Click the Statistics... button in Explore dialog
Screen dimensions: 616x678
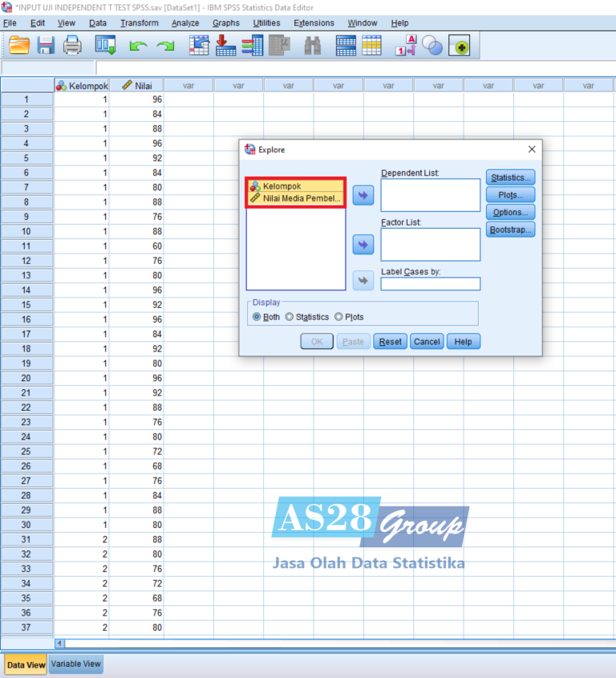pos(510,177)
